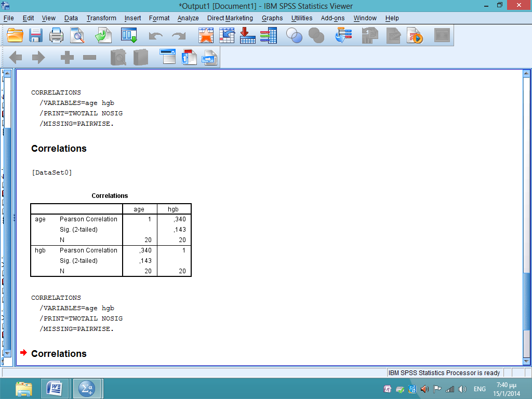The image size is (532, 399).
Task: Insert heading with the toolbar icon
Action: click(x=168, y=57)
